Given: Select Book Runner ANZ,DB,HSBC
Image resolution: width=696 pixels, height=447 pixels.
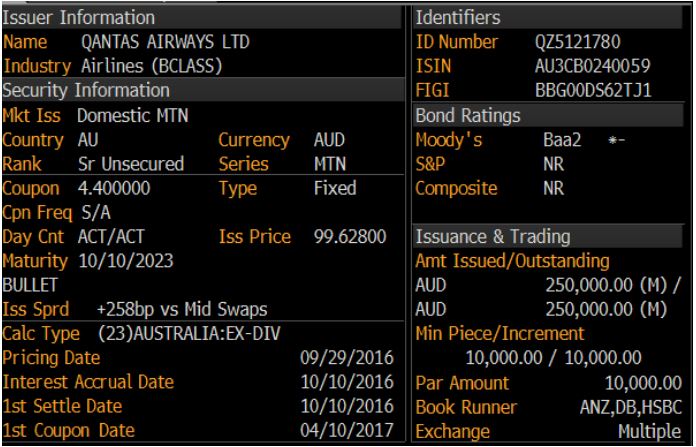Looking at the screenshot, I should 630,407.
